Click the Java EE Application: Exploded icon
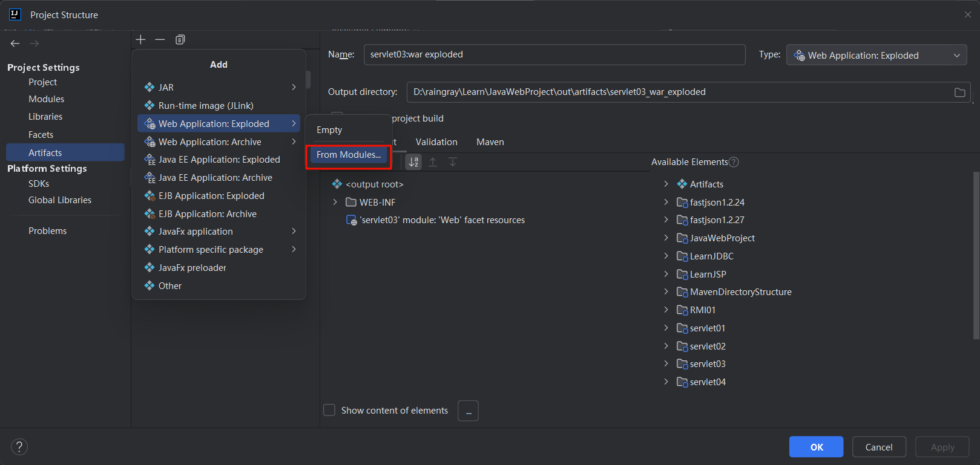This screenshot has width=980, height=465. (x=150, y=160)
